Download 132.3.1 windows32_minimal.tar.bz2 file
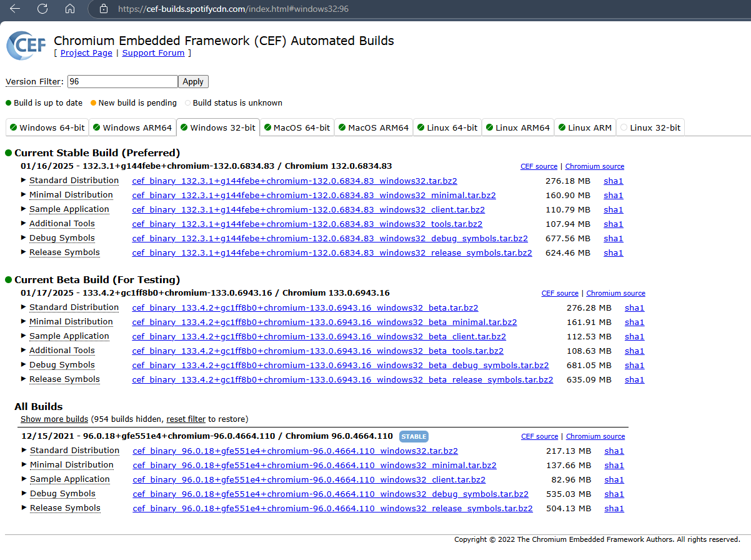The height and width of the screenshot is (560, 751). tap(314, 196)
